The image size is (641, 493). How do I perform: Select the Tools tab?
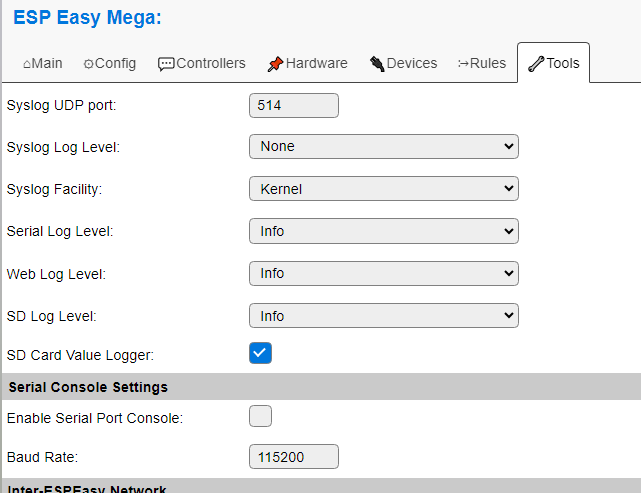pyautogui.click(x=554, y=63)
